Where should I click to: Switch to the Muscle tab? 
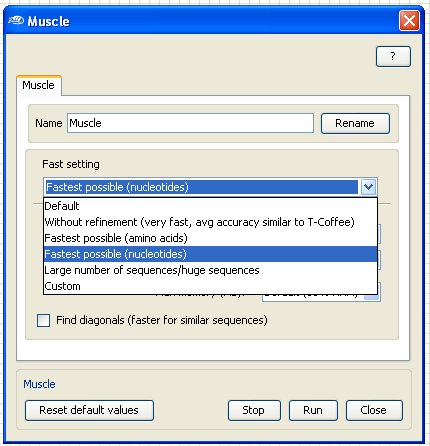tap(39, 85)
